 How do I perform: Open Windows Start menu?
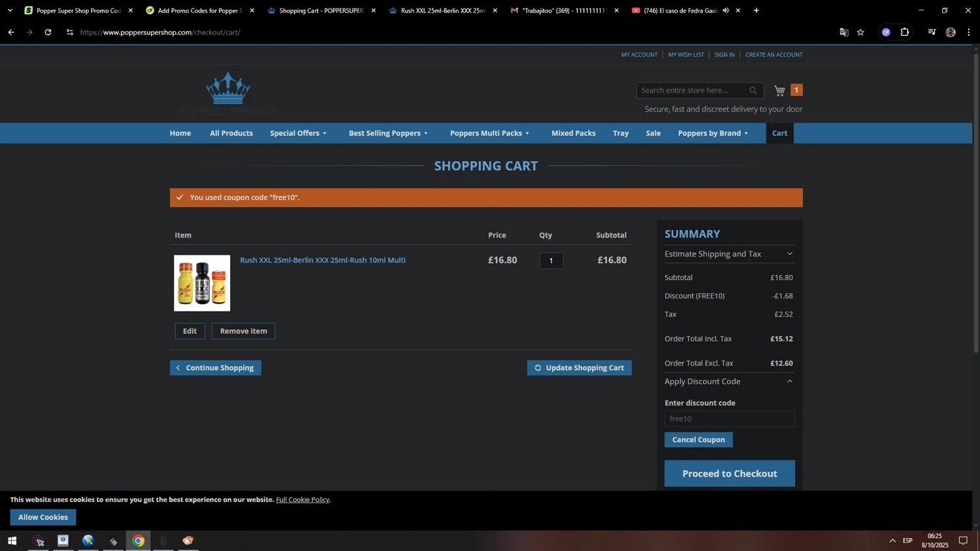click(x=12, y=541)
